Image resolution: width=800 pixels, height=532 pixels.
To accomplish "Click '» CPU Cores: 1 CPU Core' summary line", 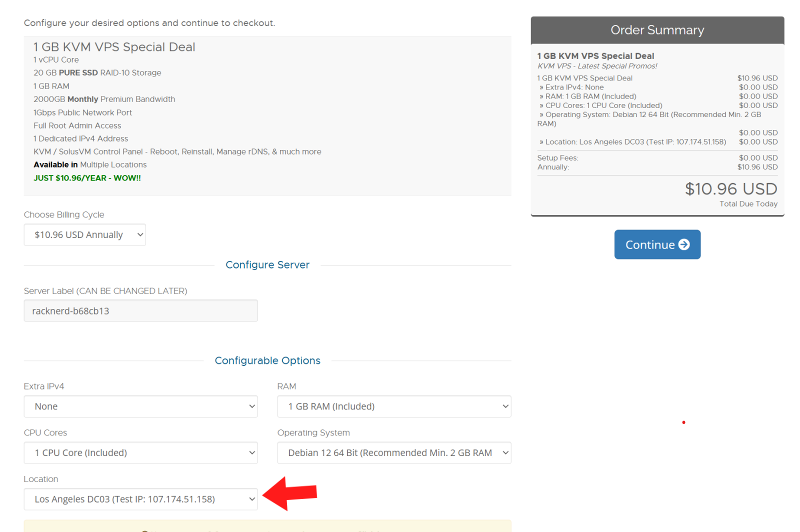I will (657, 105).
